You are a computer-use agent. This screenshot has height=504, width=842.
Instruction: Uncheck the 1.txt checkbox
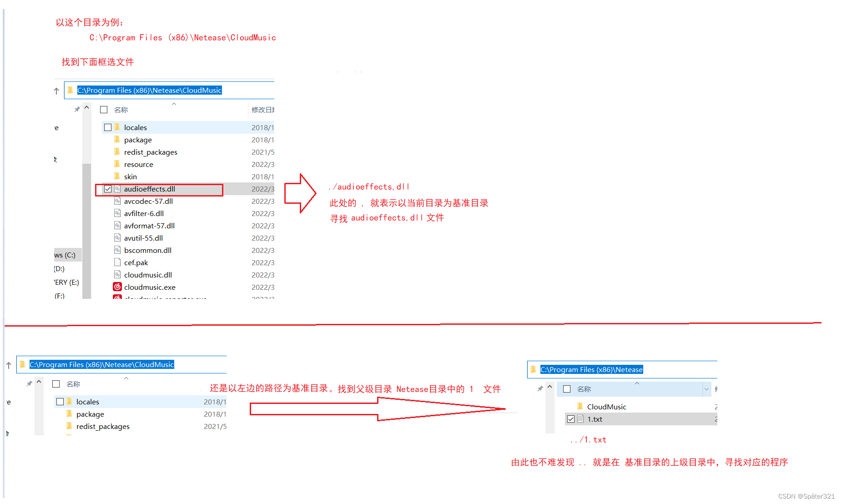coord(571,419)
